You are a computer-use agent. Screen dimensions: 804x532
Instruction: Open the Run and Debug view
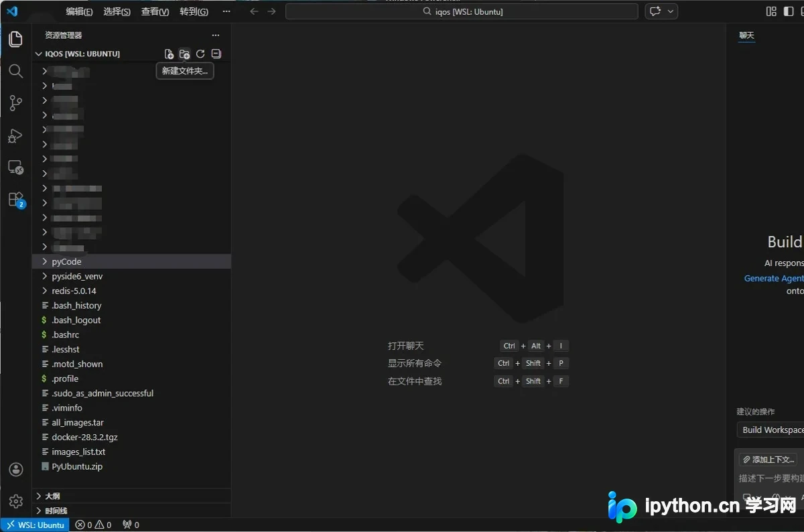[15, 135]
